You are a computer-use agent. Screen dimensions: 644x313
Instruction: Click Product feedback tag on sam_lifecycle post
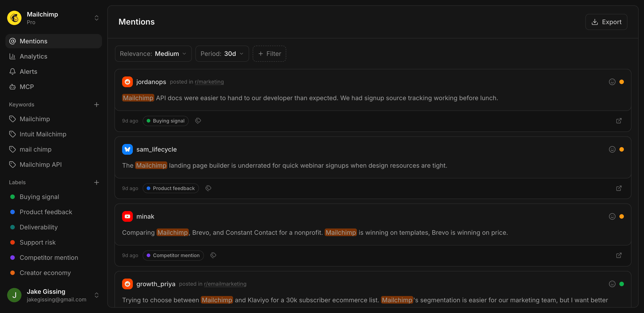(171, 188)
